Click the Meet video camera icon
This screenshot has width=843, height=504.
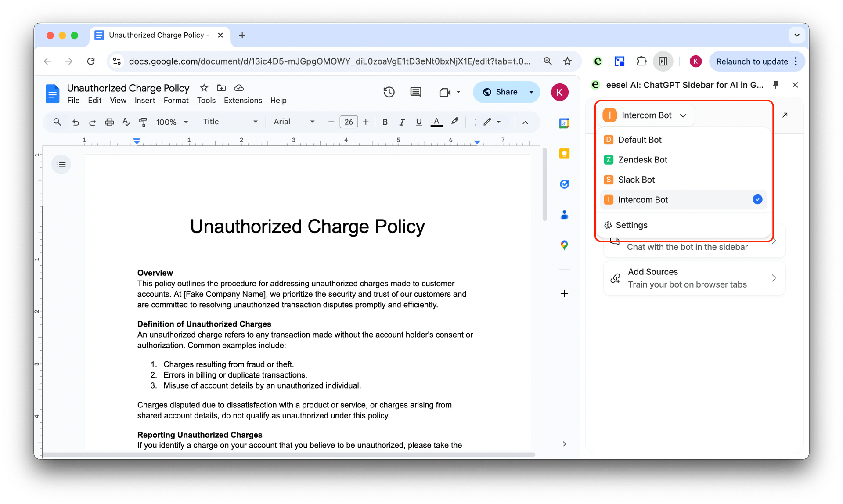coord(445,92)
